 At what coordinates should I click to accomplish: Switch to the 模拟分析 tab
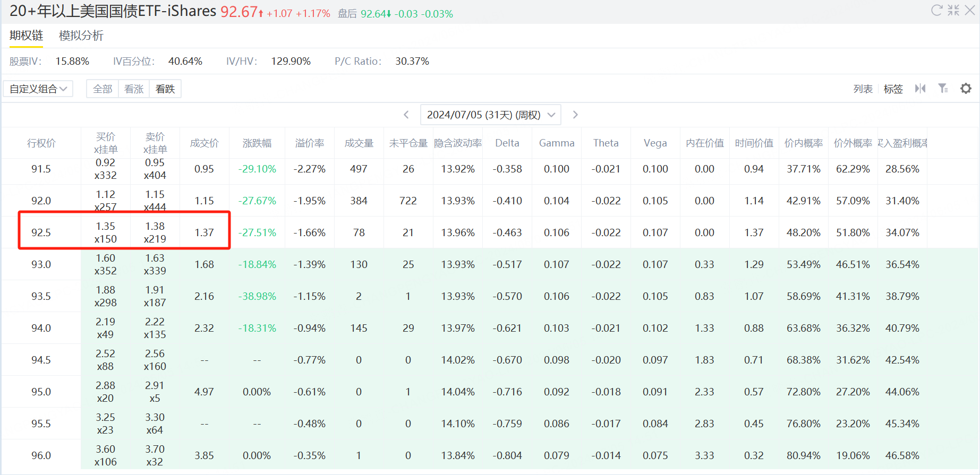point(81,36)
